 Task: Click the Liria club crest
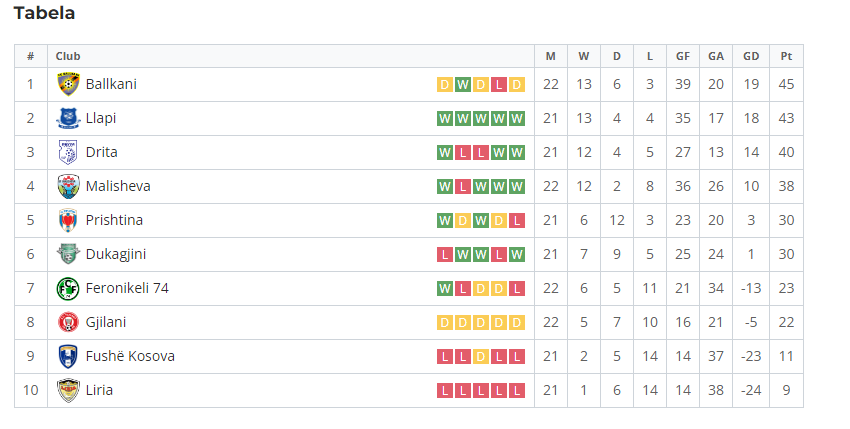(x=68, y=390)
